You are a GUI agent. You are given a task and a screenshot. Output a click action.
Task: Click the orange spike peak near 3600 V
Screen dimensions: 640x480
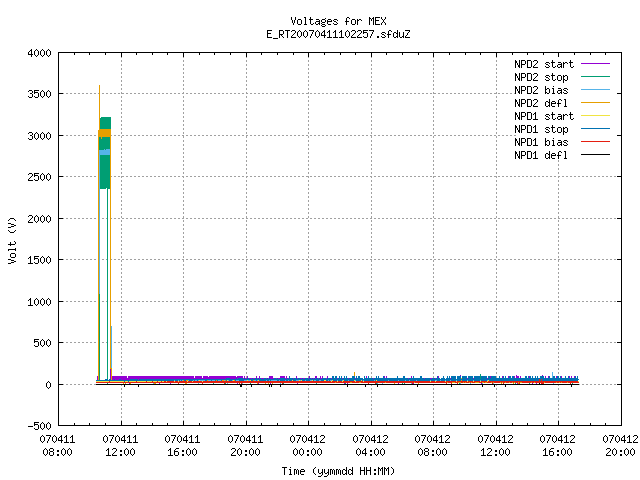100,87
